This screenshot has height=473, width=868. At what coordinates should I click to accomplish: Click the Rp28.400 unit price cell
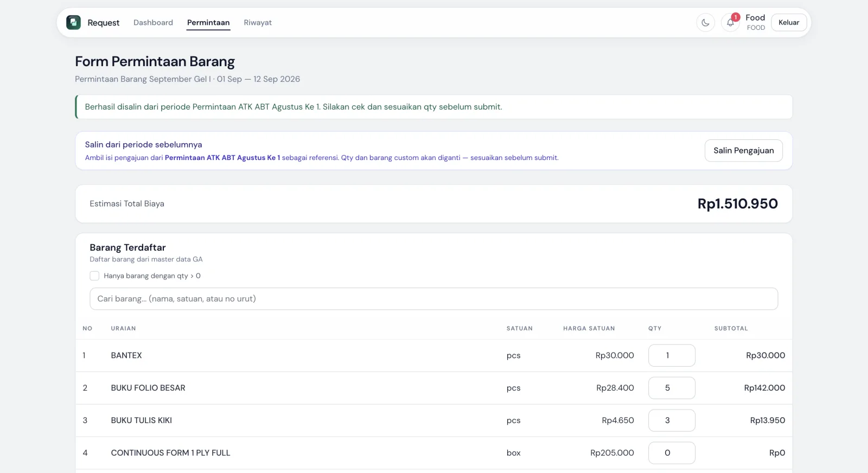tap(615, 388)
